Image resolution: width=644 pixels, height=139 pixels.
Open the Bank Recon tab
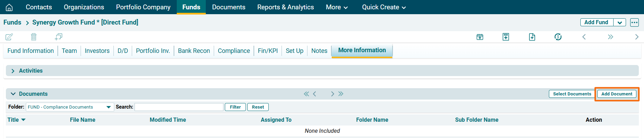click(194, 51)
